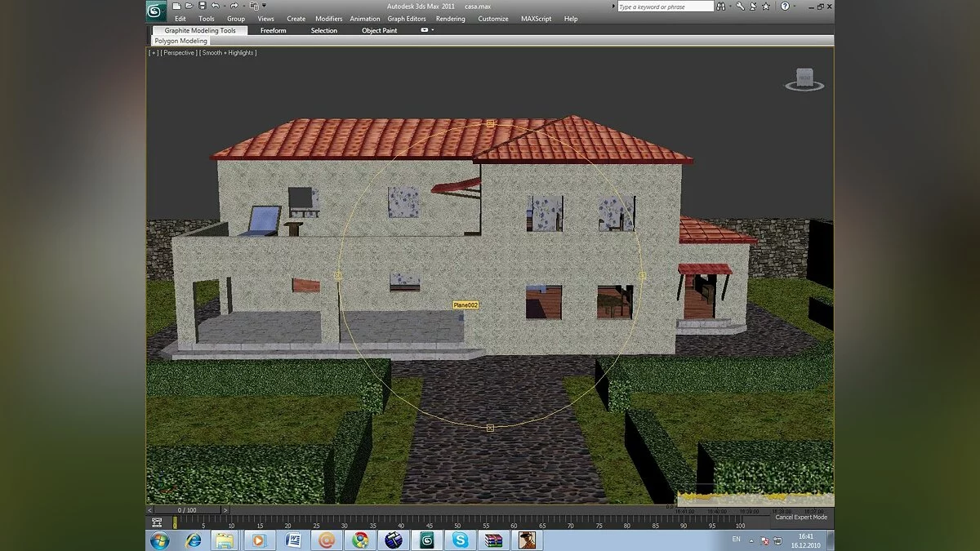Click the 3ds Max application logo button
The width and height of the screenshot is (980, 551).
click(x=156, y=10)
